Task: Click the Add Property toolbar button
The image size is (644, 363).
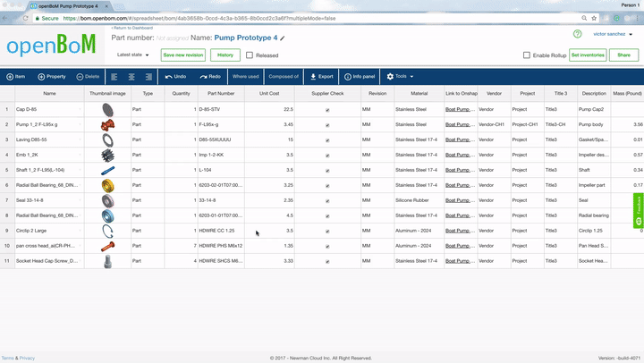Action: tap(52, 77)
